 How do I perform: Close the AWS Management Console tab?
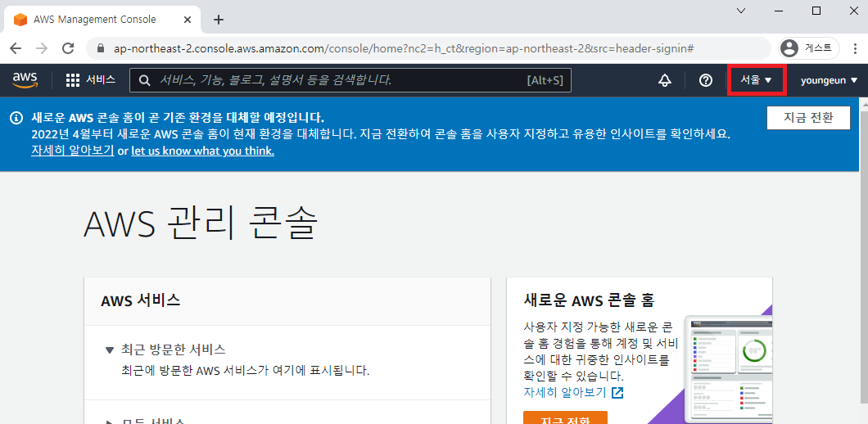point(187,20)
